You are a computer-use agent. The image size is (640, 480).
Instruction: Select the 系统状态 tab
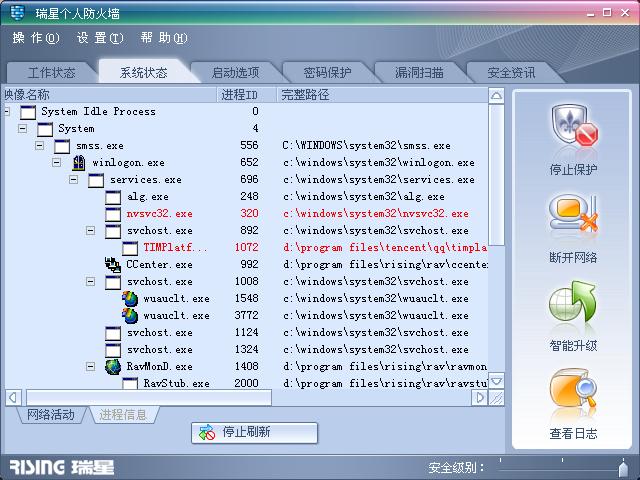[x=144, y=72]
